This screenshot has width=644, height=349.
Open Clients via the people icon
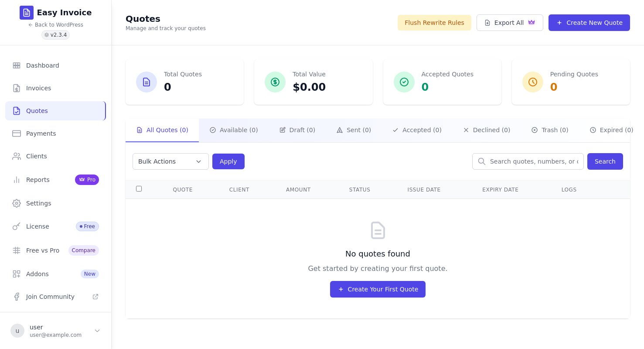point(17,156)
